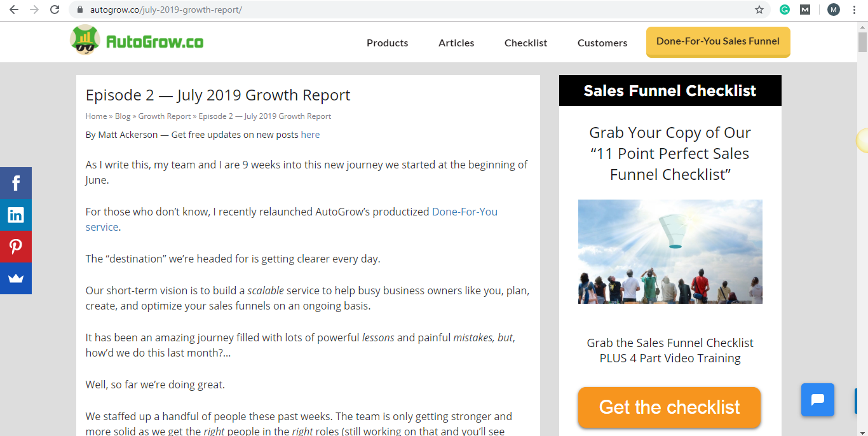Go back to the previous page
The image size is (868, 436).
13,10
